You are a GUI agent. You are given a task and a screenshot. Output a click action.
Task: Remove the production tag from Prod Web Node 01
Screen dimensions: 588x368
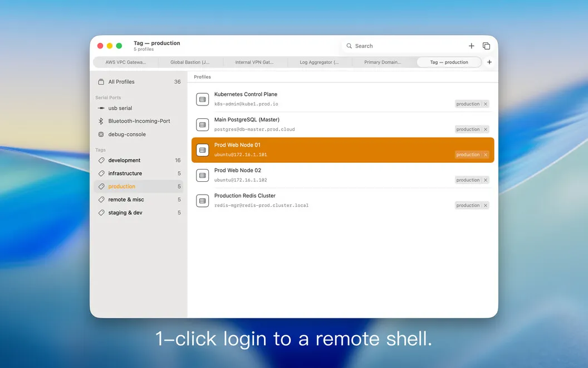[485, 154]
